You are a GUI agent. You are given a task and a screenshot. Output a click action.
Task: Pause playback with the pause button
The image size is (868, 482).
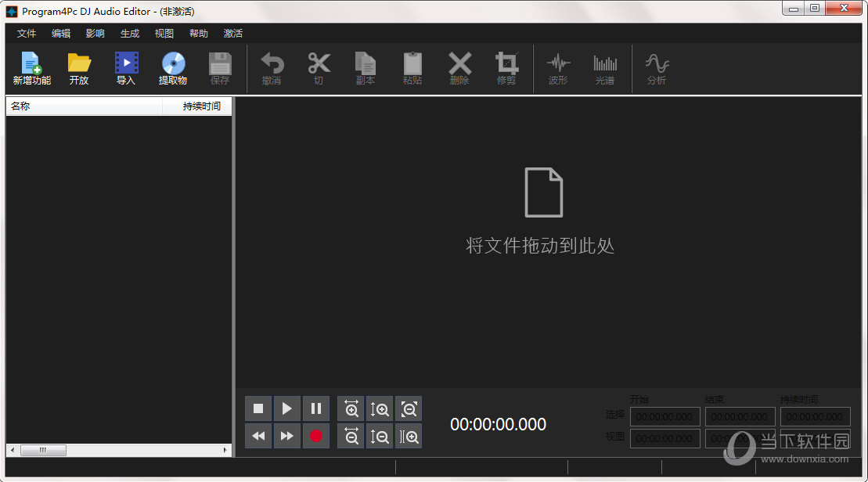tap(315, 408)
